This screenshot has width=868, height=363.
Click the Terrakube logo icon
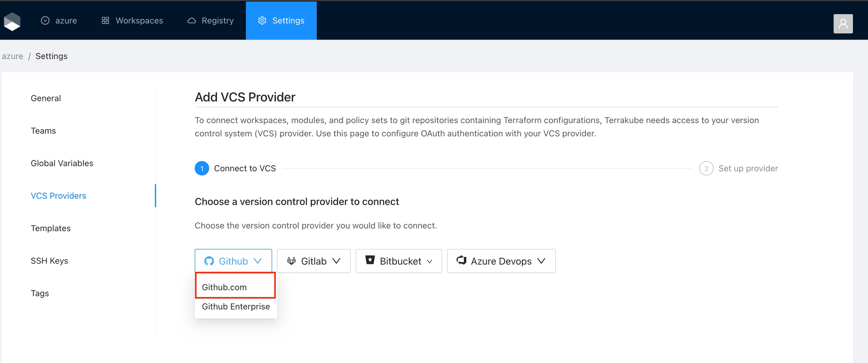(12, 21)
